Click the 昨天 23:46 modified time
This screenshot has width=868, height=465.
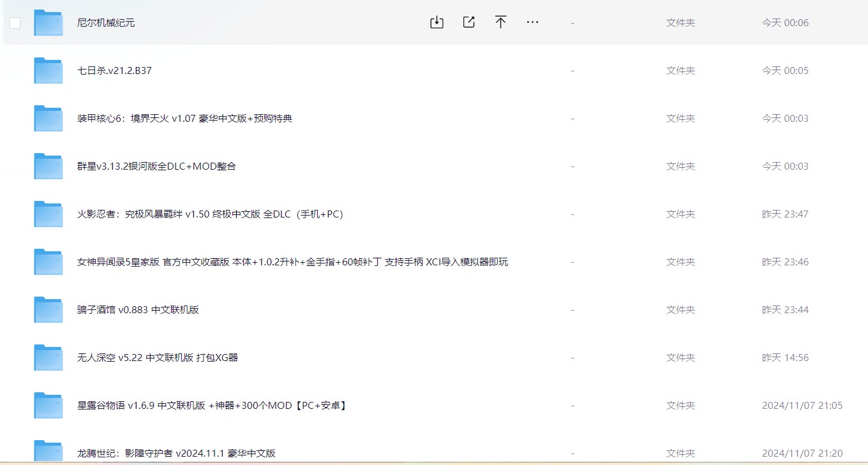pyautogui.click(x=785, y=262)
